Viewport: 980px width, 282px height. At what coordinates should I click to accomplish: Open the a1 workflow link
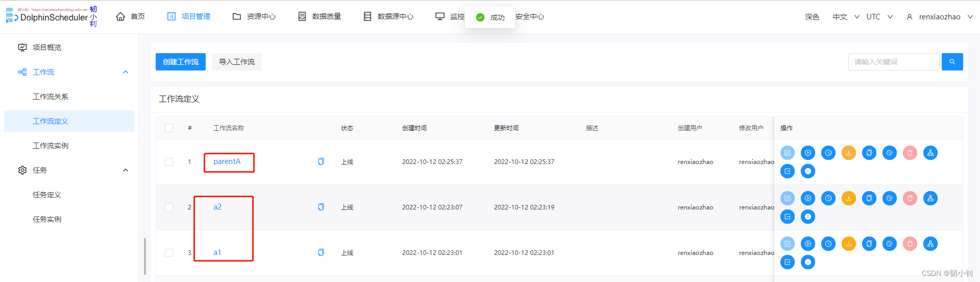click(x=217, y=252)
